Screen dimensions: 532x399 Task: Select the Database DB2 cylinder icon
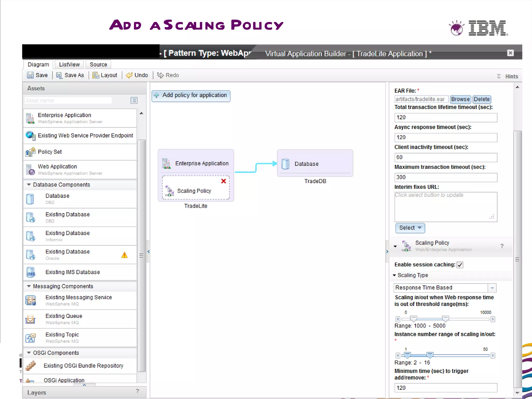click(x=30, y=199)
